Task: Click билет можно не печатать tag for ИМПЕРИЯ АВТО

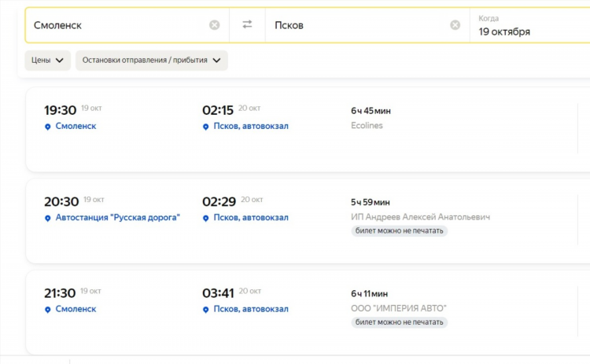Action: click(x=399, y=322)
